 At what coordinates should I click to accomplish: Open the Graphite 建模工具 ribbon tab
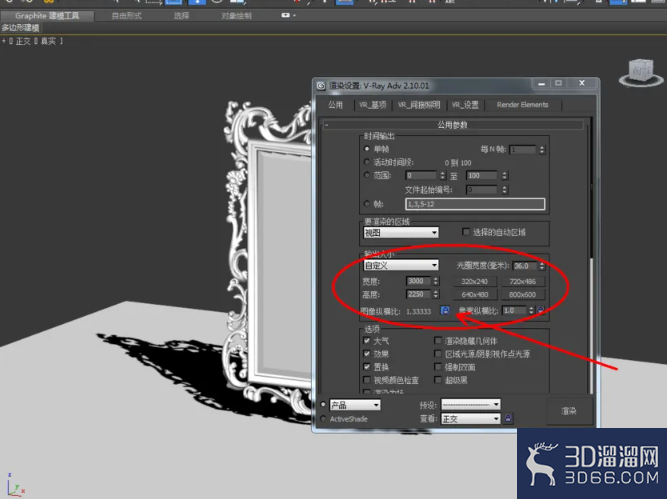point(47,16)
